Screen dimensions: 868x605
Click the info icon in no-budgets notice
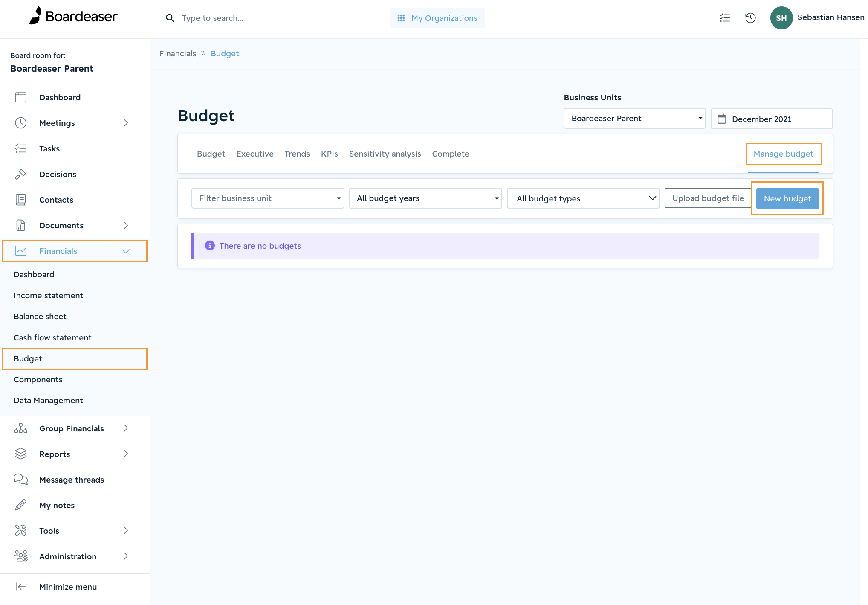coord(210,246)
